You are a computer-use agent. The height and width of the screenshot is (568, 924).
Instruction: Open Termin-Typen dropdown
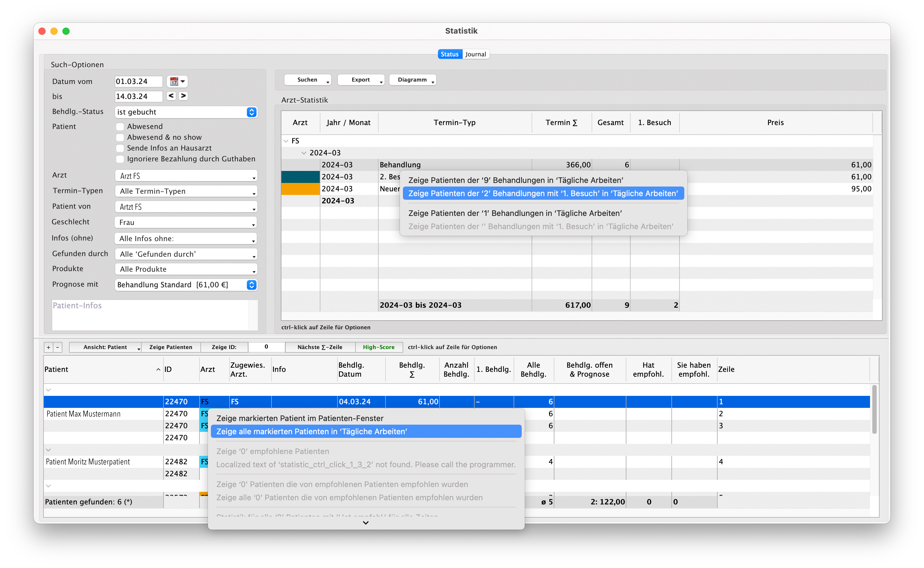coord(186,191)
